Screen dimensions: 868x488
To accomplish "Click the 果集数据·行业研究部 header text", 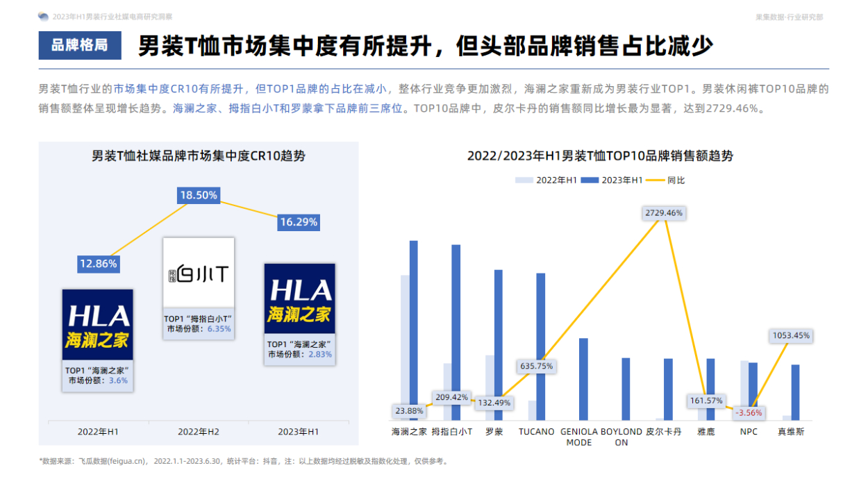I will coord(790,17).
